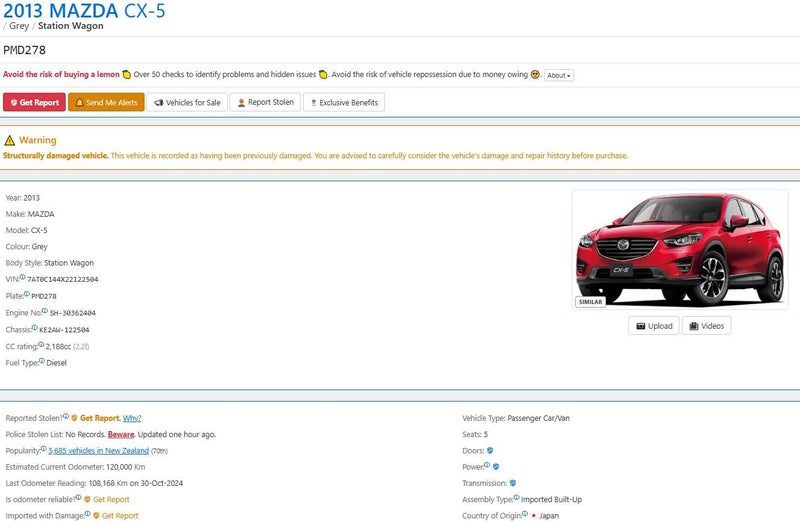This screenshot has height=522, width=800.
Task: Click the Send Me Alerts button
Action: (106, 102)
